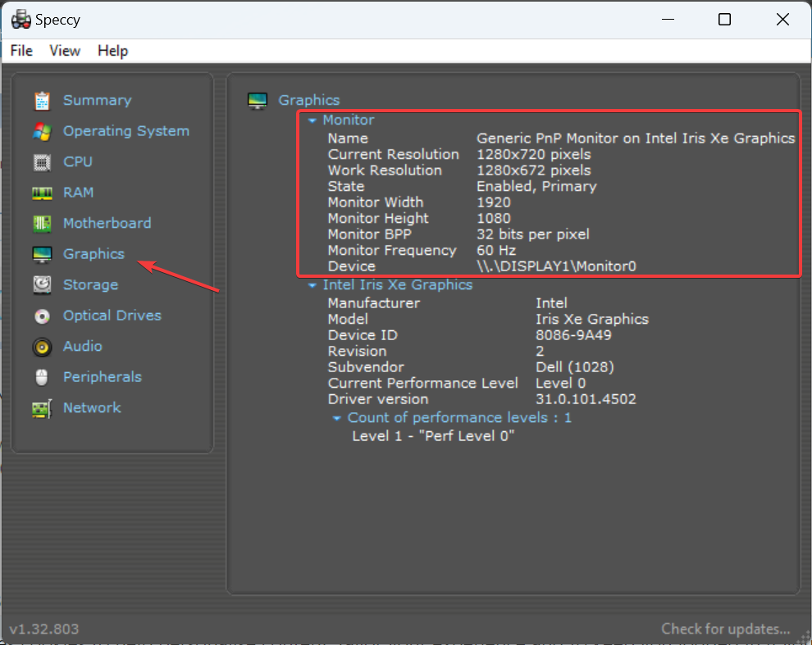
Task: Open the Summary section icon
Action: tap(42, 100)
